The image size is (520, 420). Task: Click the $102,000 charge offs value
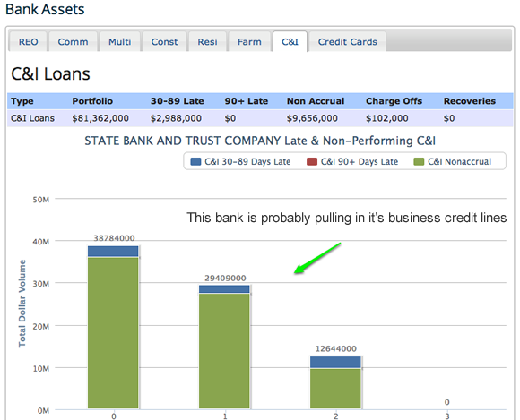point(387,118)
